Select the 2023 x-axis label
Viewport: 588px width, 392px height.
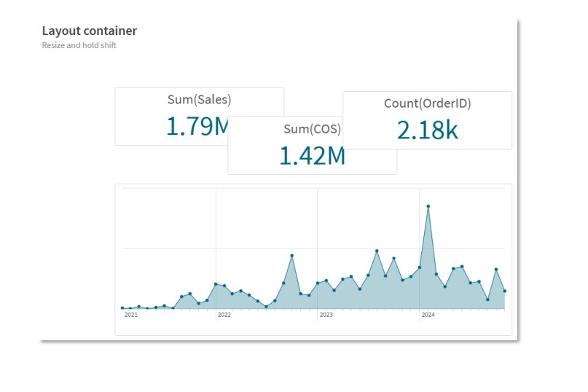(326, 315)
